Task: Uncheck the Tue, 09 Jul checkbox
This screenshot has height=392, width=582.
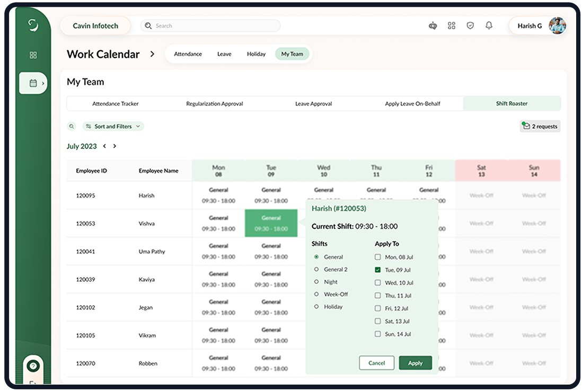Action: point(378,270)
